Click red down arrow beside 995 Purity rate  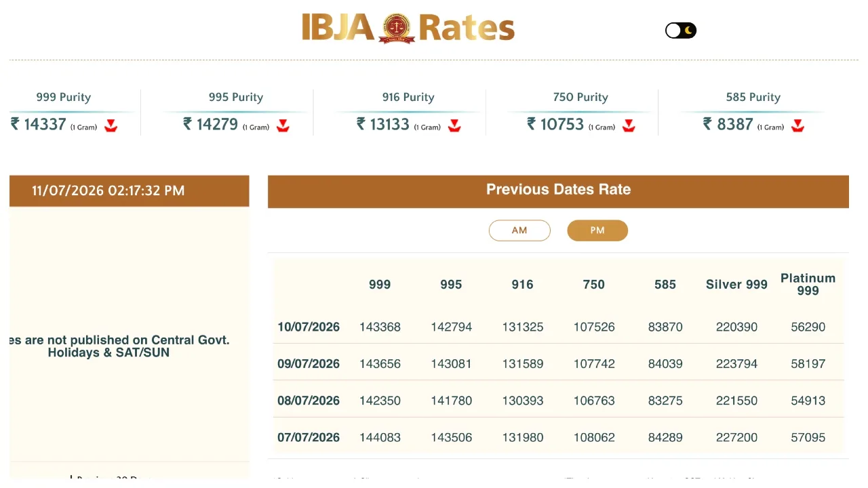click(283, 125)
